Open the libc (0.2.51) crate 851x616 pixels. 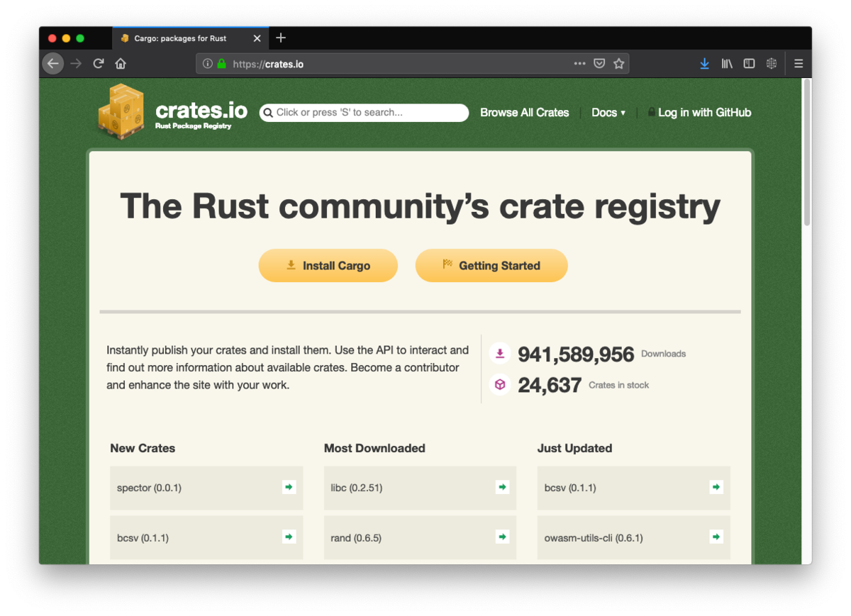click(x=420, y=488)
